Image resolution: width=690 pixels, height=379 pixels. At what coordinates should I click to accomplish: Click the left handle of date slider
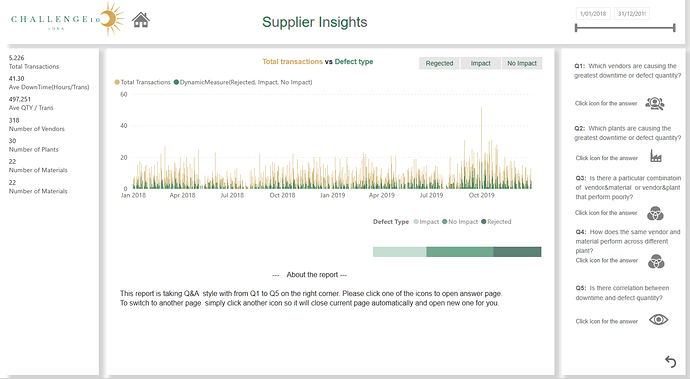point(576,28)
